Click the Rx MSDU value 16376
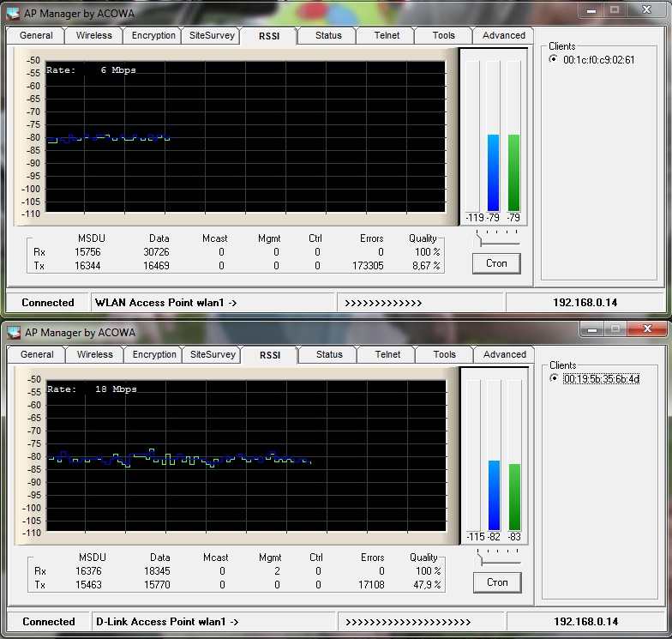 88,571
